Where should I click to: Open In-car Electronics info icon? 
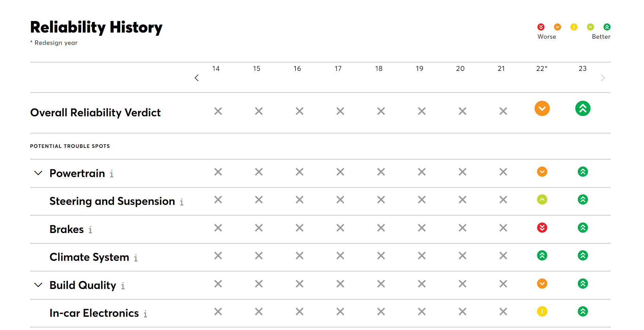(x=145, y=314)
